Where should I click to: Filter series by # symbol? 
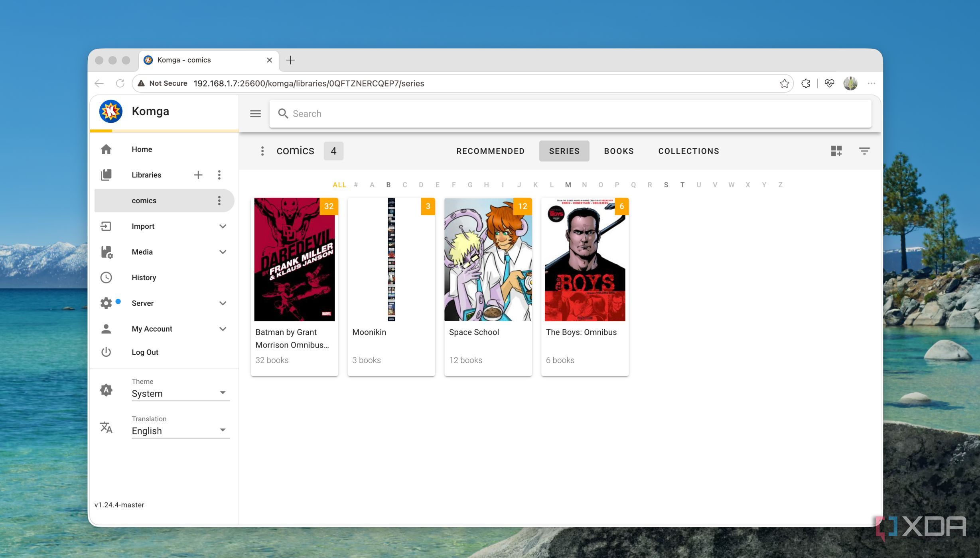pos(356,185)
